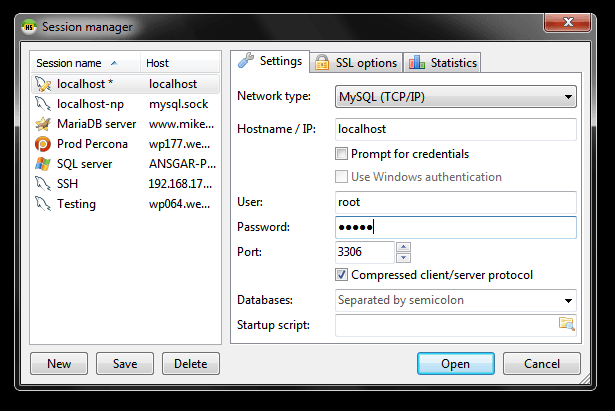Image resolution: width=615 pixels, height=411 pixels.
Task: Enable Prompt for credentials checkbox
Action: [342, 154]
